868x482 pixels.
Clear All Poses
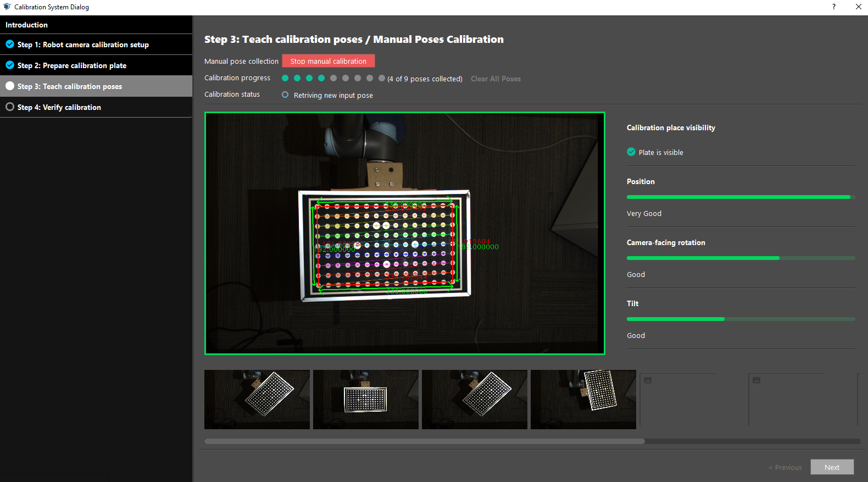tap(496, 79)
